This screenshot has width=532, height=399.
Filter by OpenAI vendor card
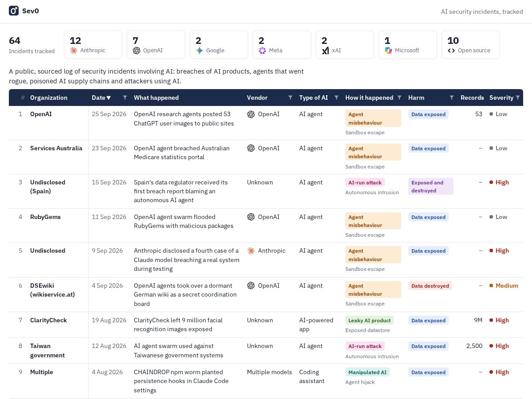[156, 45]
